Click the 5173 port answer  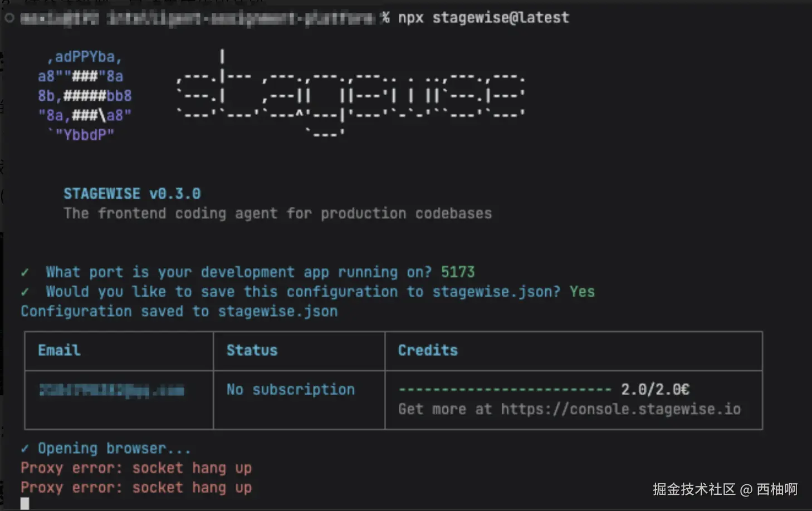pos(457,272)
